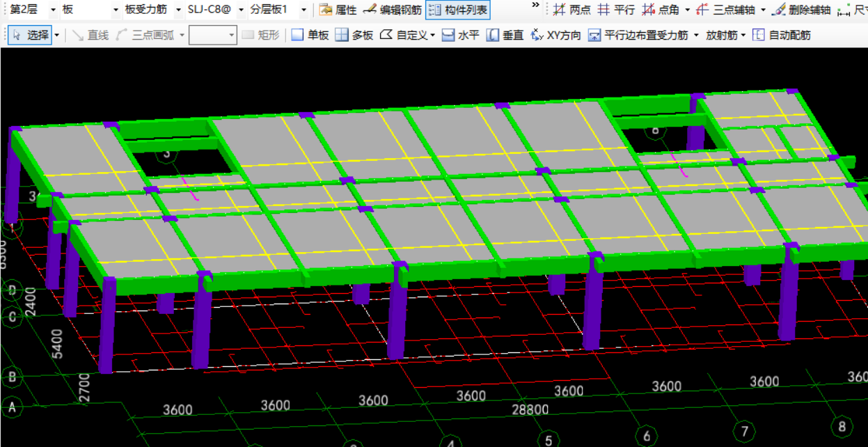Open the 板受力筋 component dropdown
The height and width of the screenshot is (447, 868).
tap(179, 10)
